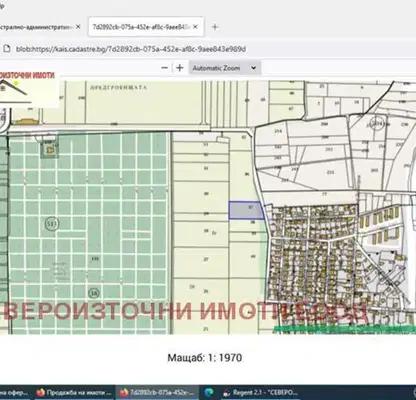Select the 'Мащаб: 1: 1970' scale text

[x=205, y=358]
